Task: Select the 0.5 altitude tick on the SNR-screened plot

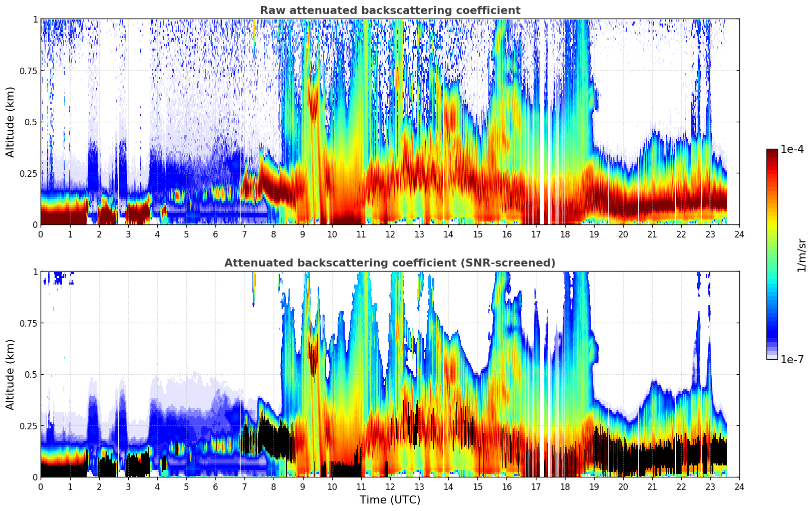Action: 31,375
